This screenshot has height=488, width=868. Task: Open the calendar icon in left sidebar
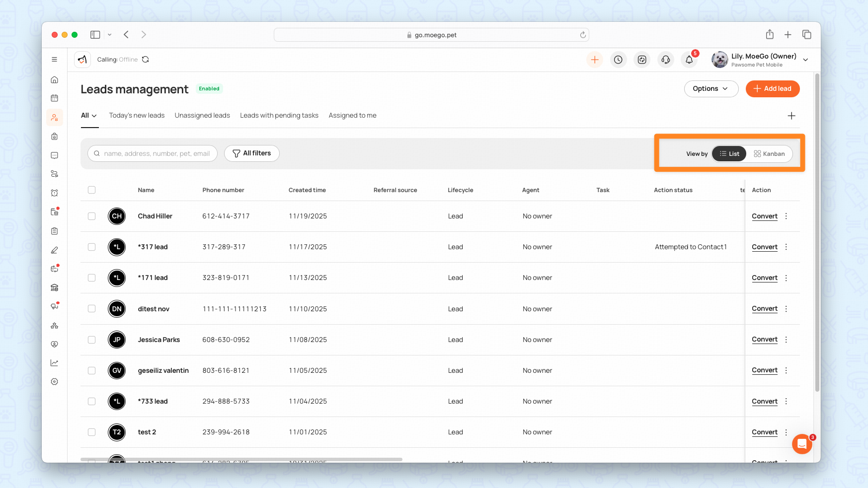(55, 98)
